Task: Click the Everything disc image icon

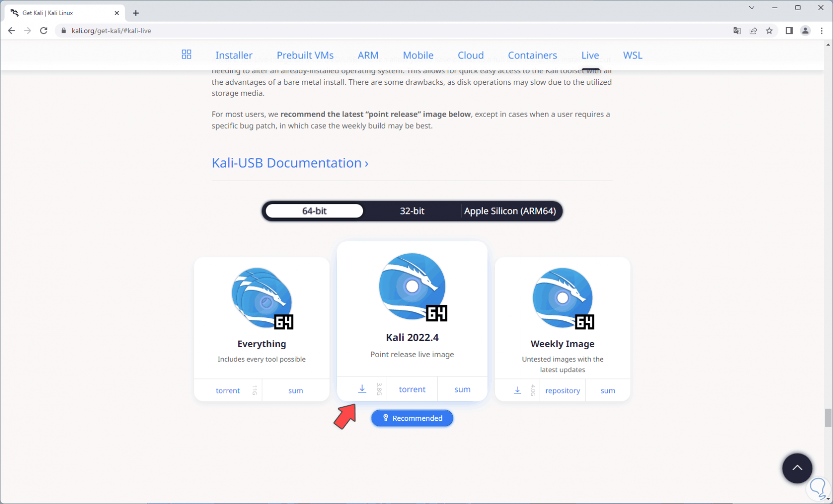Action: (x=262, y=298)
